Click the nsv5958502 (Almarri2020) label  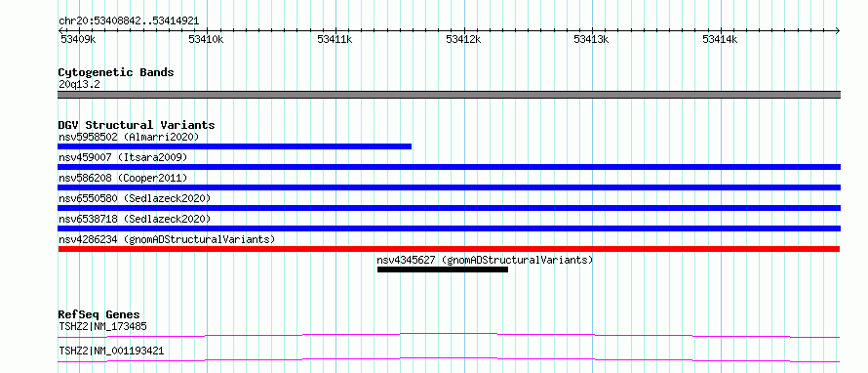pyautogui.click(x=129, y=137)
